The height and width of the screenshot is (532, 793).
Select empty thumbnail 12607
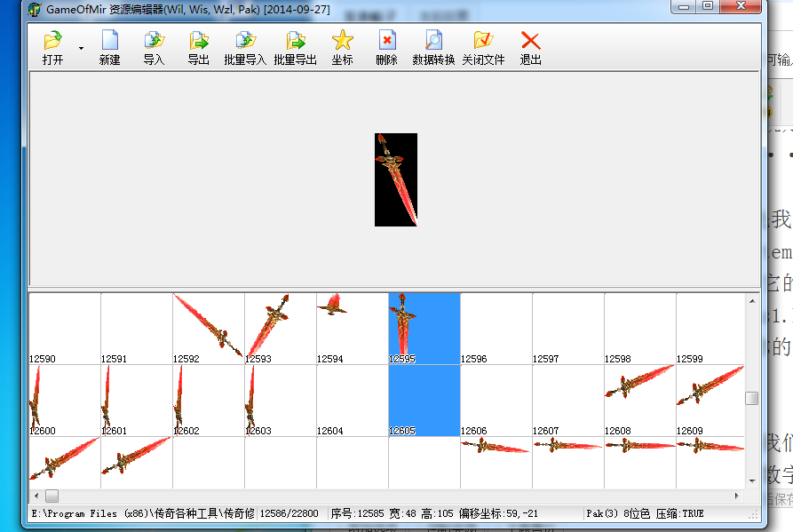[568, 401]
